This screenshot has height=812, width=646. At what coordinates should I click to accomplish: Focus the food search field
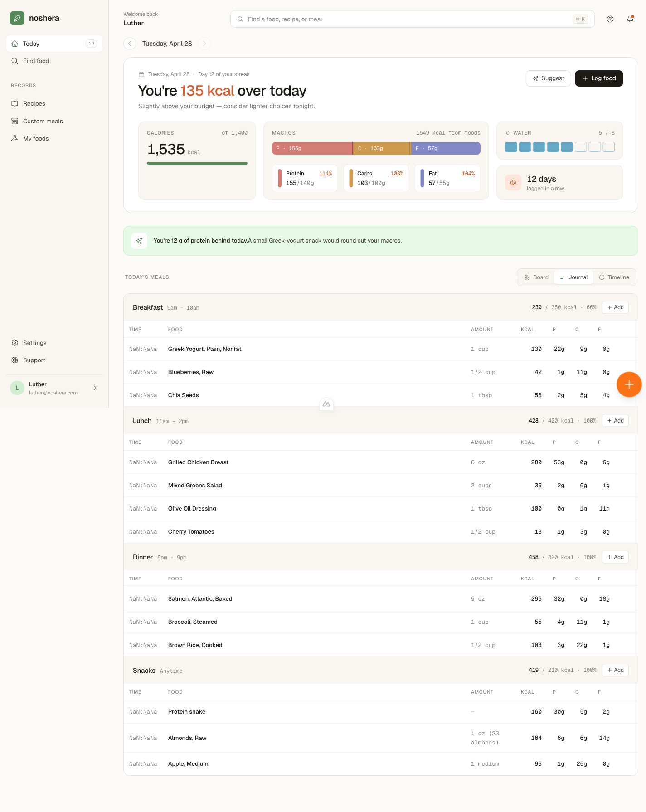412,19
